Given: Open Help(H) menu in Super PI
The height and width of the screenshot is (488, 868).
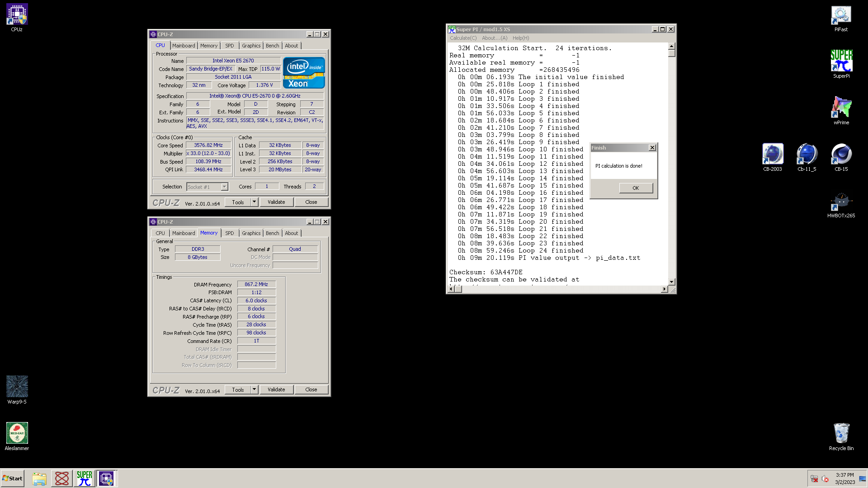Looking at the screenshot, I should click(521, 38).
